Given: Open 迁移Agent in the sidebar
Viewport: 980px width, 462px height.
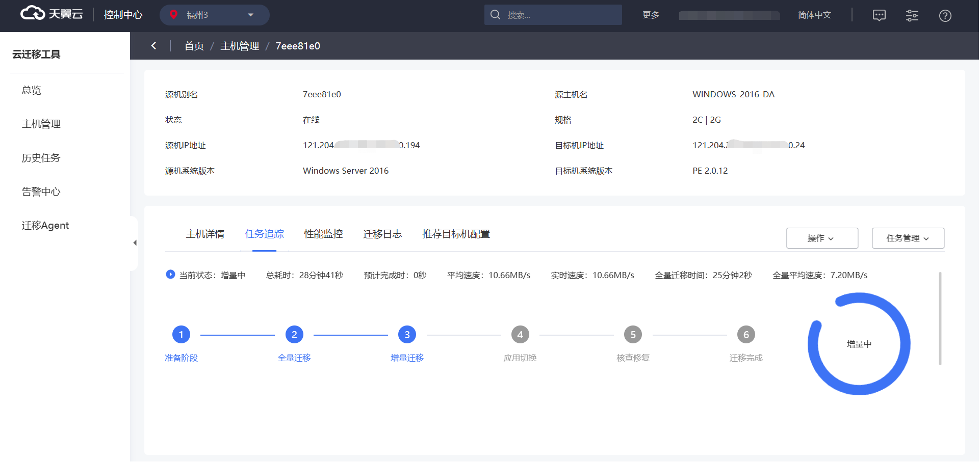Looking at the screenshot, I should 45,225.
